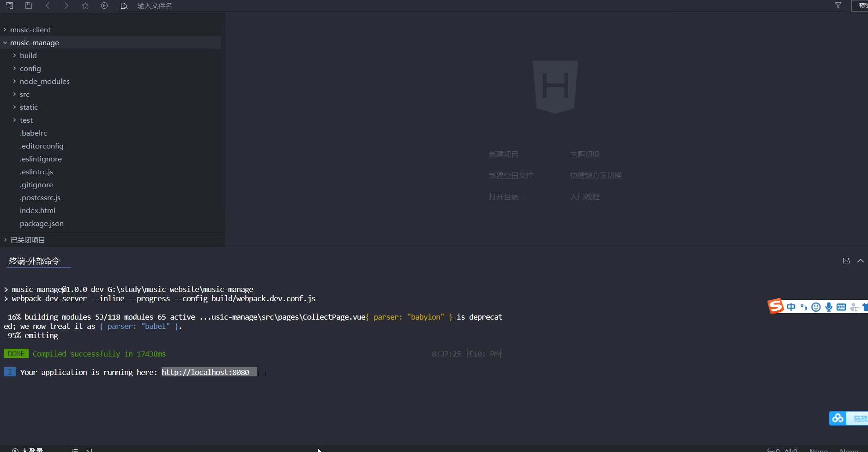868x452 pixels.
Task: Select the 终端-外部命令 terminal tab
Action: click(34, 261)
